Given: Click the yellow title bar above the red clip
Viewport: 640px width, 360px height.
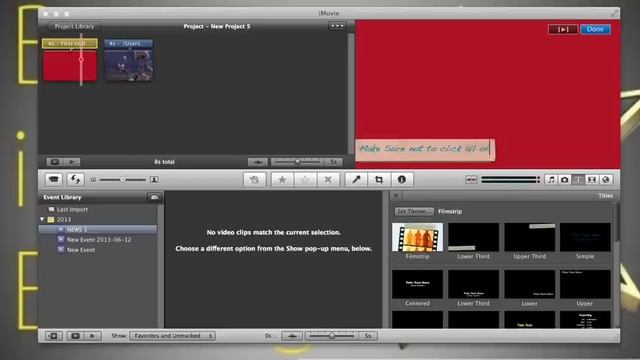Looking at the screenshot, I should pos(70,43).
